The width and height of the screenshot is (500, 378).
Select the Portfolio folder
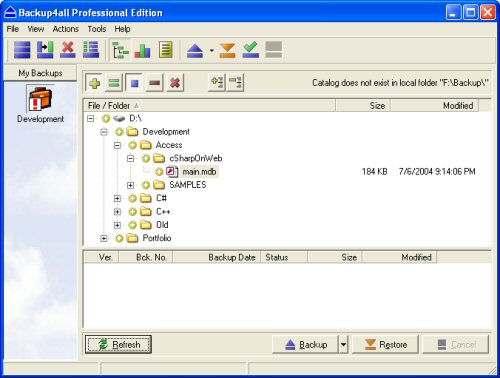click(x=157, y=238)
